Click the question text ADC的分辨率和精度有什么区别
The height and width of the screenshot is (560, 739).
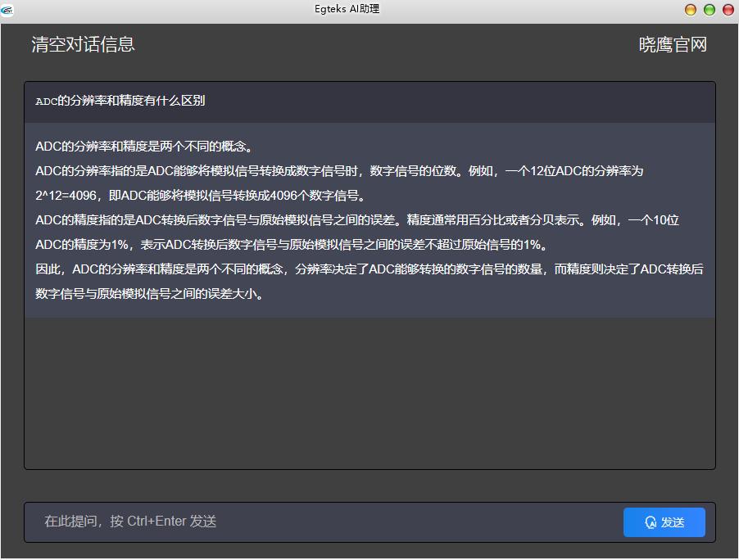[120, 101]
